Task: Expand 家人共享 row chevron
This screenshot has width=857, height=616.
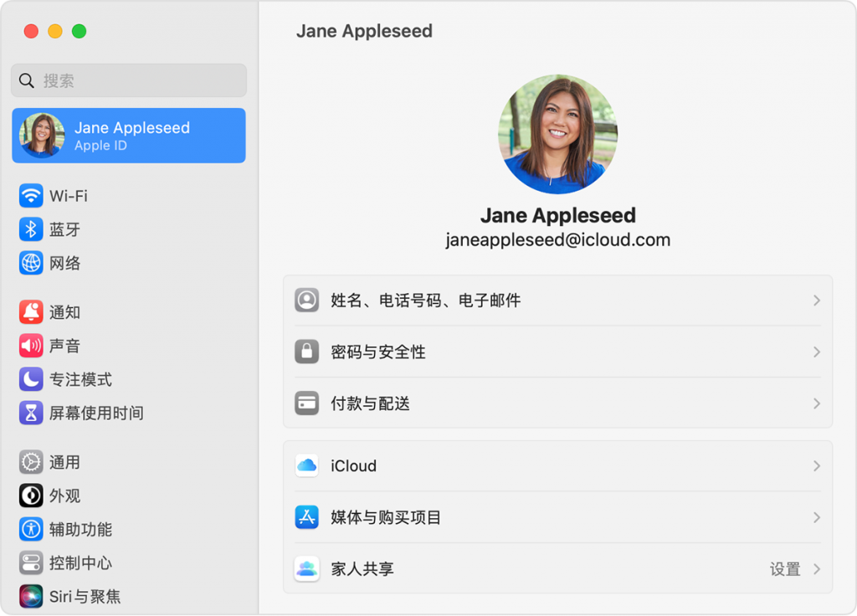Action: [817, 569]
